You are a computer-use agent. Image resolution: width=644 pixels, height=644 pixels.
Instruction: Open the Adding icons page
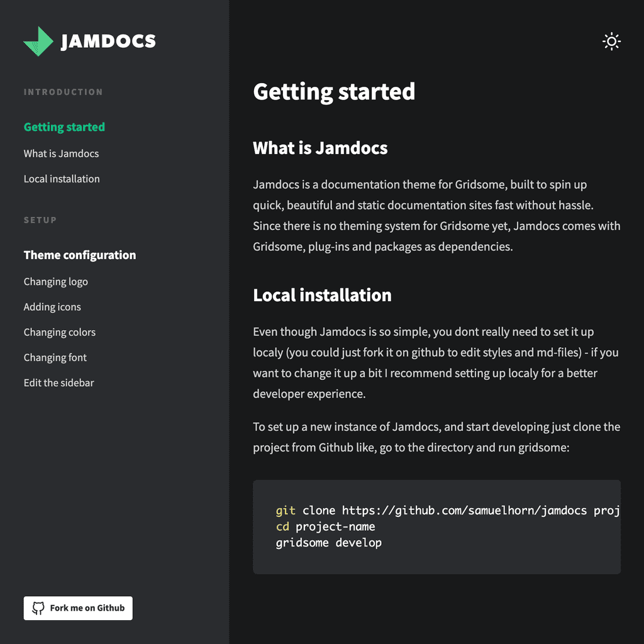point(52,306)
